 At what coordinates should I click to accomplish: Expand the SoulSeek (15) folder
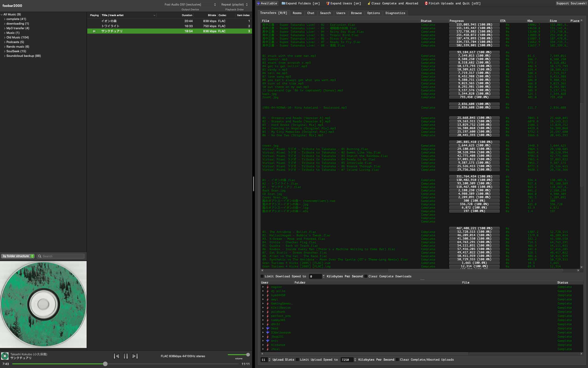tap(5, 51)
